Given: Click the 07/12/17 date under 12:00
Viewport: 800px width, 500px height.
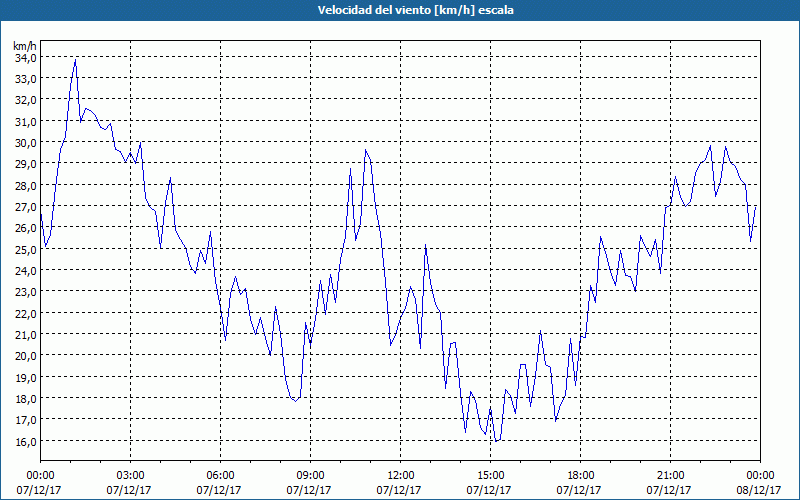Looking at the screenshot, I should (x=399, y=490).
